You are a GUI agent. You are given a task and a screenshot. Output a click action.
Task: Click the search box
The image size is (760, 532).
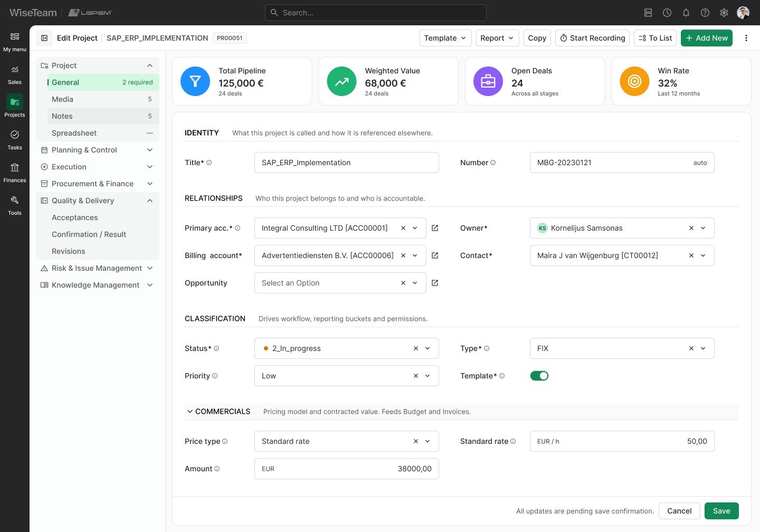coord(376,13)
